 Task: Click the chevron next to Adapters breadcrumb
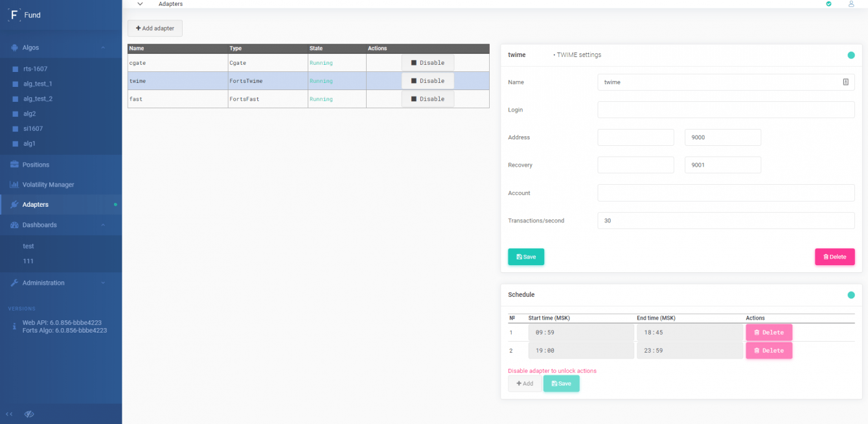tap(140, 4)
